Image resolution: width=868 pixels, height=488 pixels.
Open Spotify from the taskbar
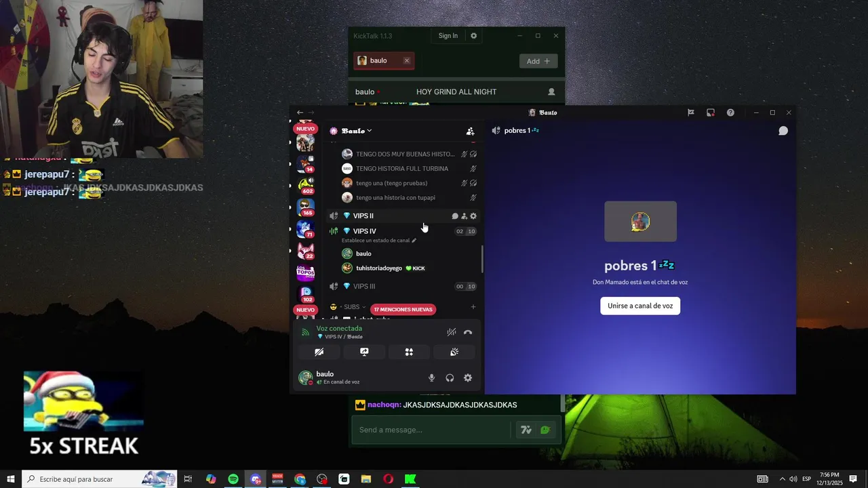click(233, 479)
